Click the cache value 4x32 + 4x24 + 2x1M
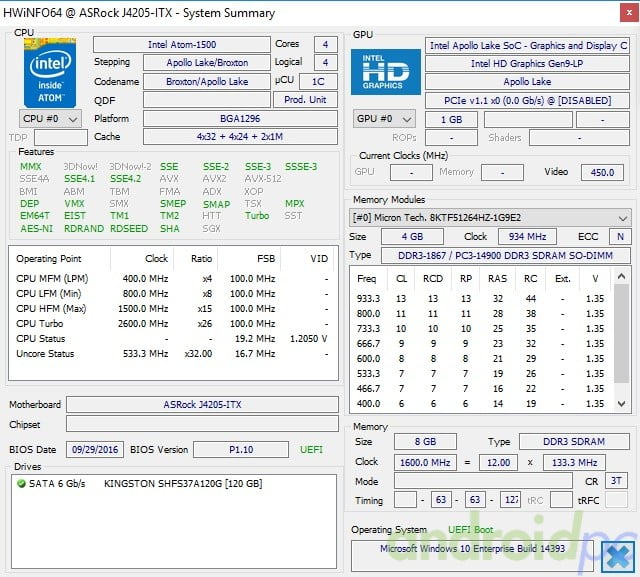The width and height of the screenshot is (640, 577). click(240, 137)
